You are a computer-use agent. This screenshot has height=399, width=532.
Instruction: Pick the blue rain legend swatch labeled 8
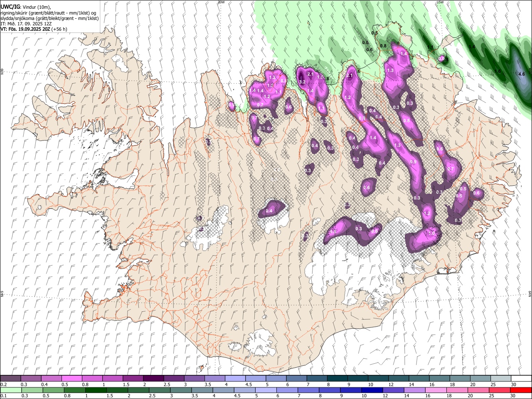click(329, 390)
